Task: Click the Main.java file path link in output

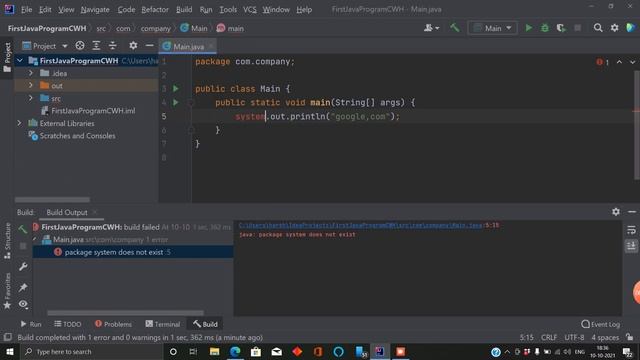Action: tap(360, 225)
